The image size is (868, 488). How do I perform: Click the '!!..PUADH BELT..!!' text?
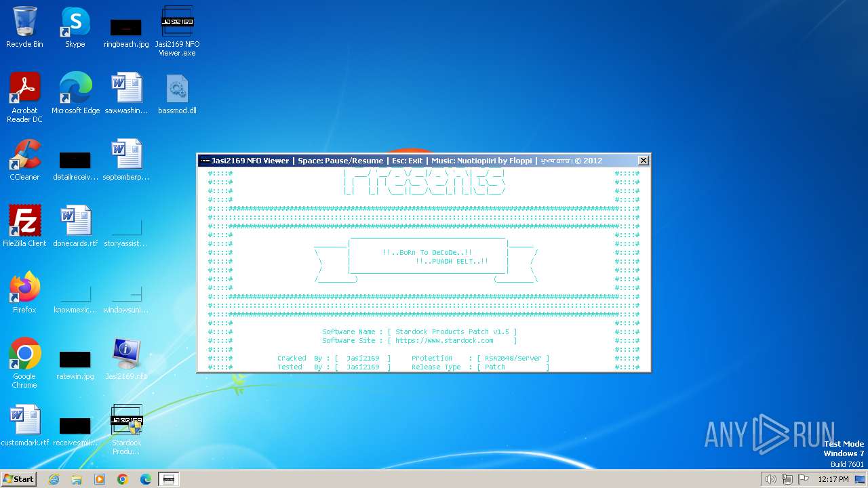click(x=452, y=262)
